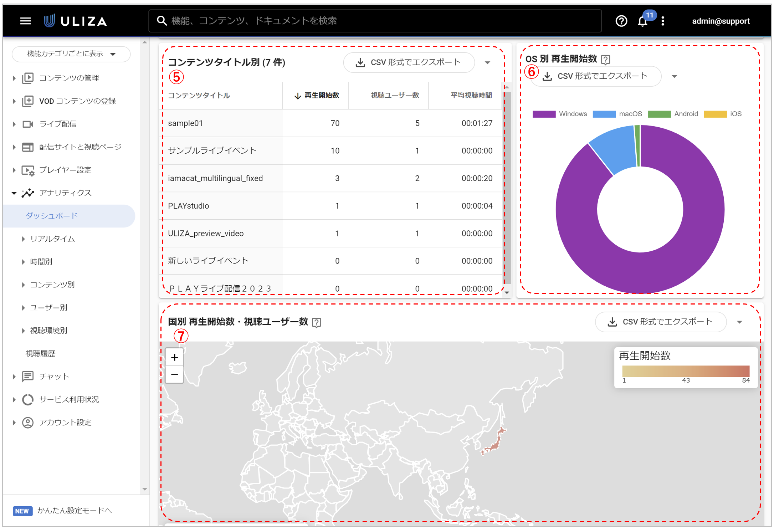
Task: Select 新しいライブイベント table row
Action: (x=330, y=261)
